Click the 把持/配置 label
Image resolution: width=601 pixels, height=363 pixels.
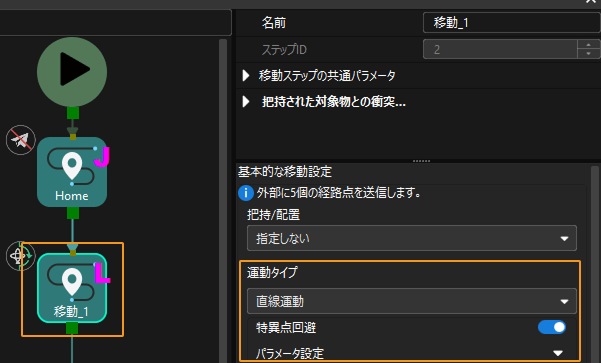pos(273,215)
